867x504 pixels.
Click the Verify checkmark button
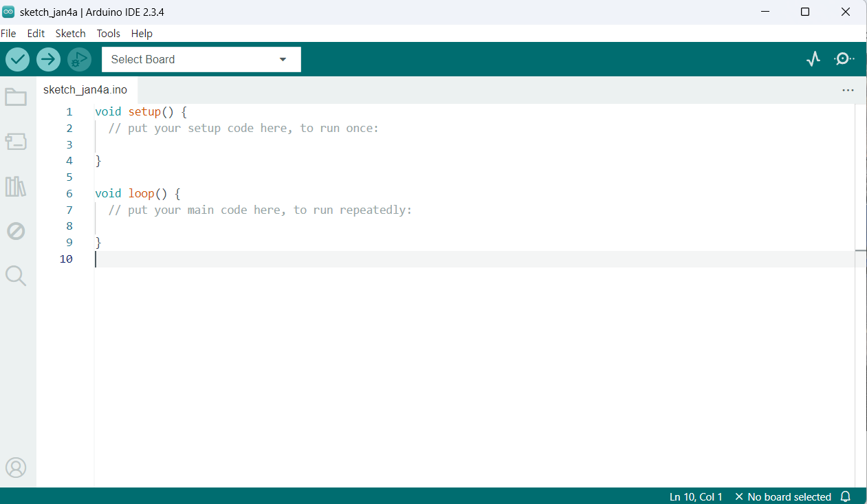(18, 59)
